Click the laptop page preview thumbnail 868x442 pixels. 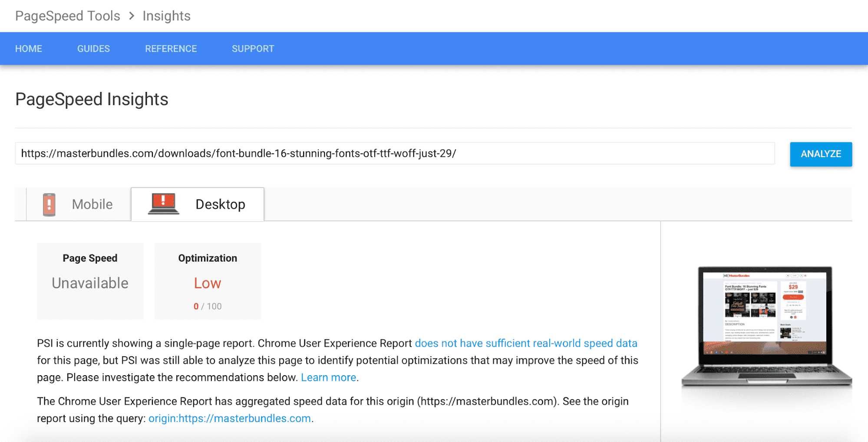click(766, 326)
